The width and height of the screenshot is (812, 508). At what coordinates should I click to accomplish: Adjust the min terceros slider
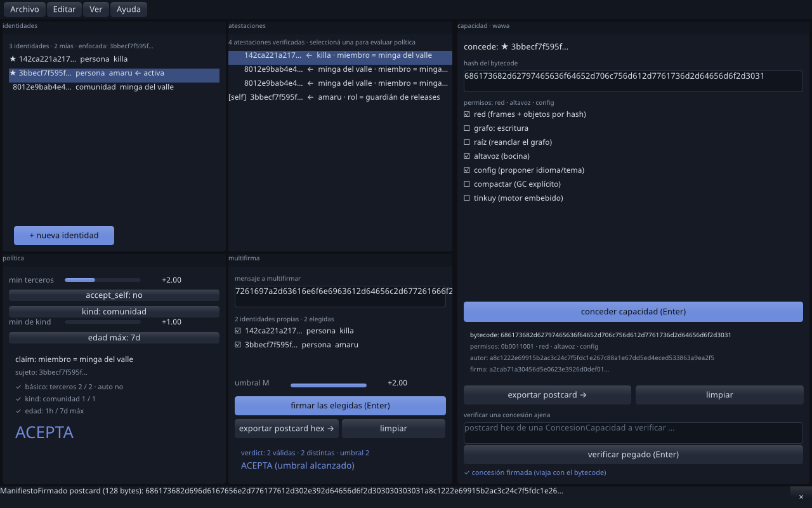[x=103, y=280]
